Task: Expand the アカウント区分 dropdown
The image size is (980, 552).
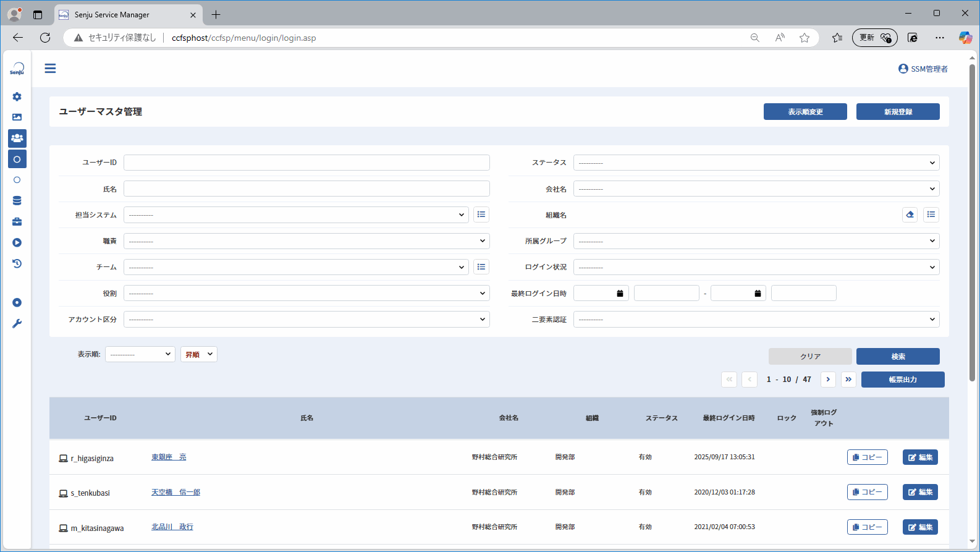Action: (306, 319)
